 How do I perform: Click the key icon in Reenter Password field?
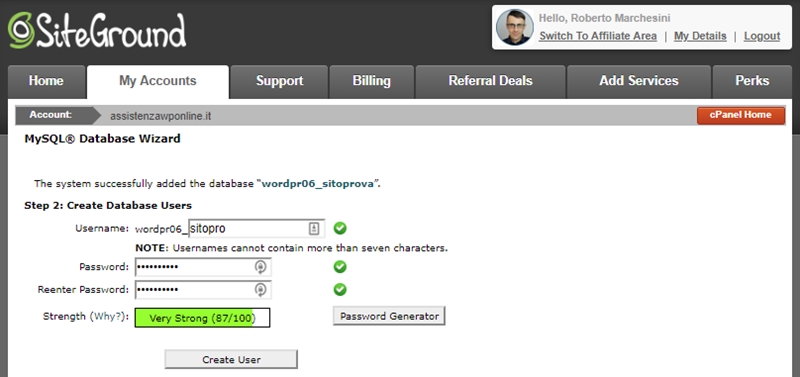[260, 290]
